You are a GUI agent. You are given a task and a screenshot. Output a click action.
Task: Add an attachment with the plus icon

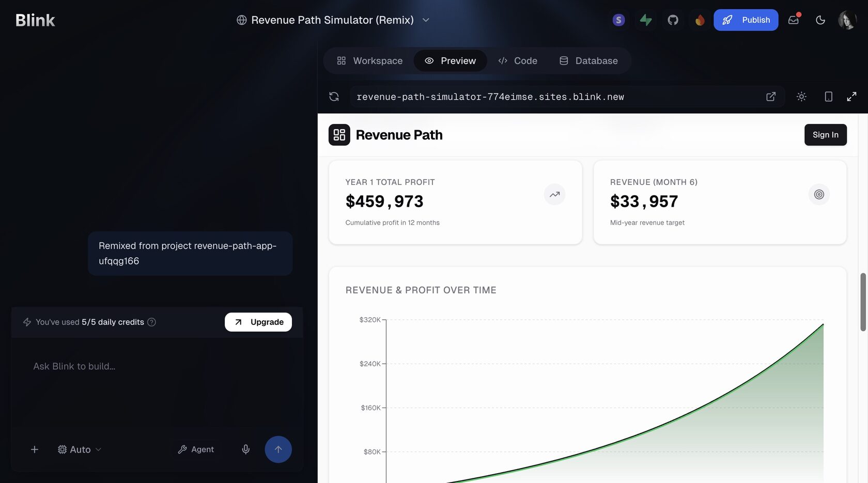tap(34, 450)
